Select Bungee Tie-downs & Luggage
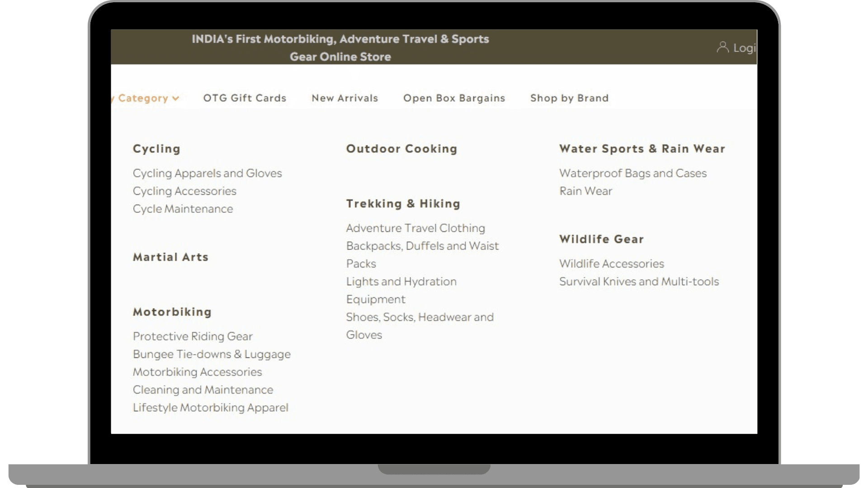Viewport: 868px width, 488px height. coord(212,354)
